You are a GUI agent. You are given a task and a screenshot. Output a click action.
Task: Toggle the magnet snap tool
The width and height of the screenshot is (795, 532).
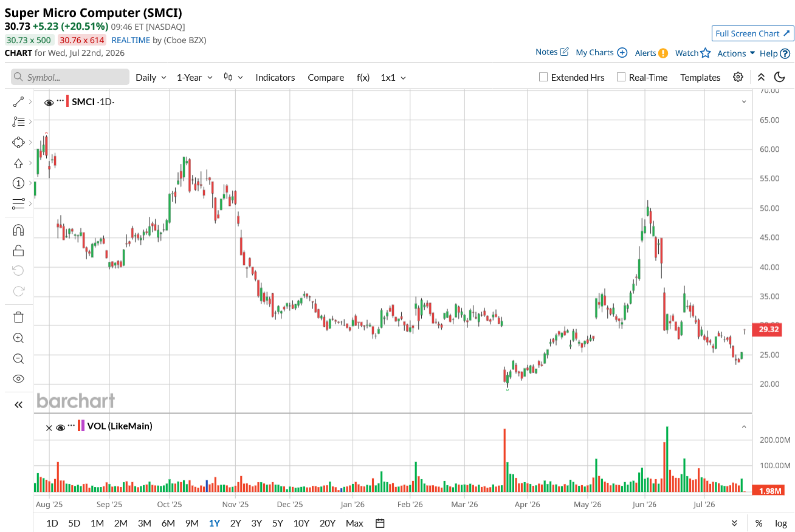click(x=18, y=230)
